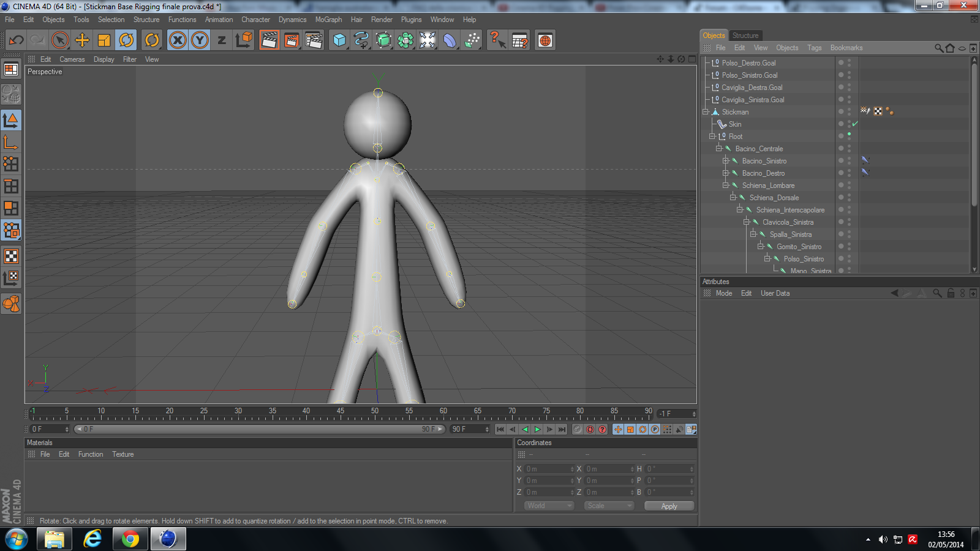This screenshot has width=980, height=551.
Task: Switch to the Structure tab
Action: pos(745,36)
